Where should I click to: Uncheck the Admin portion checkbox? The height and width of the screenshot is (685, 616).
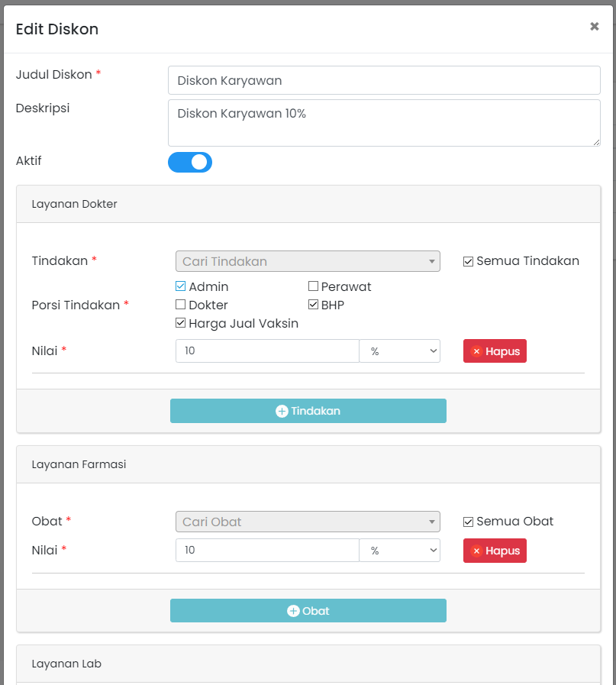point(181,287)
